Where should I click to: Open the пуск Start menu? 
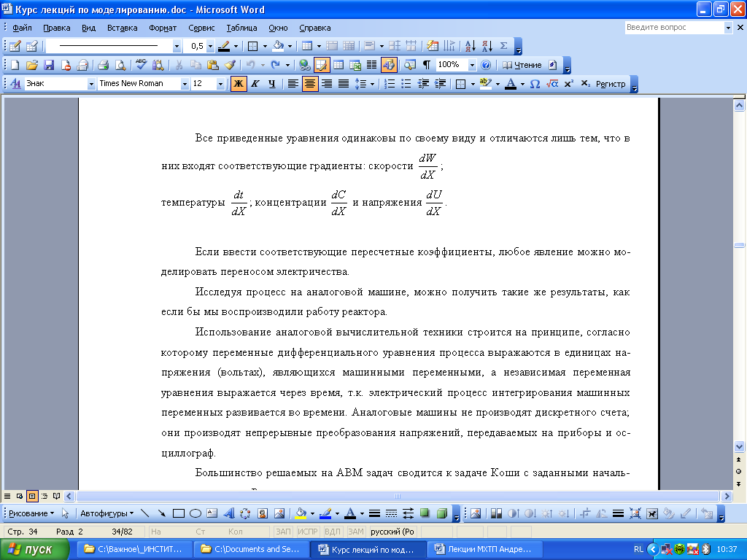click(34, 549)
